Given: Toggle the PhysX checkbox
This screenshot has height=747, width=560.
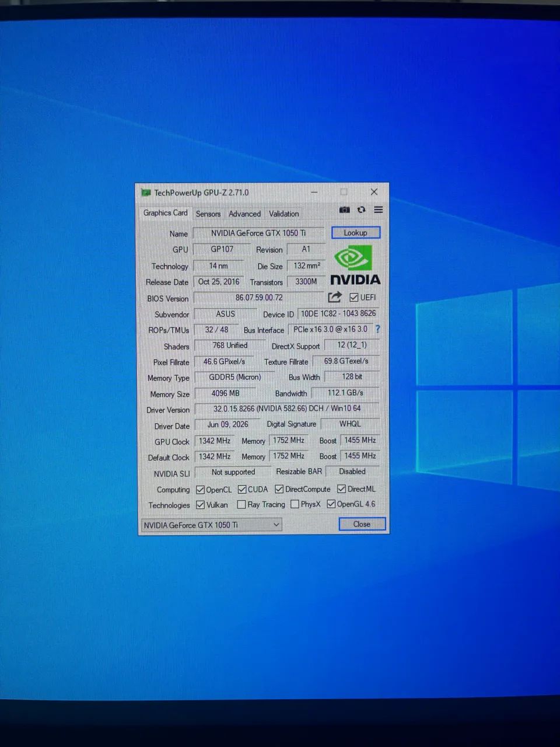Looking at the screenshot, I should point(295,504).
